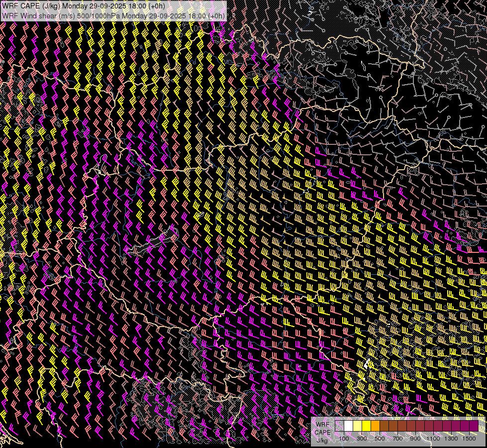The image size is (487, 448).
Task: Click the J/kg unit label in legend
Action: (322, 440)
